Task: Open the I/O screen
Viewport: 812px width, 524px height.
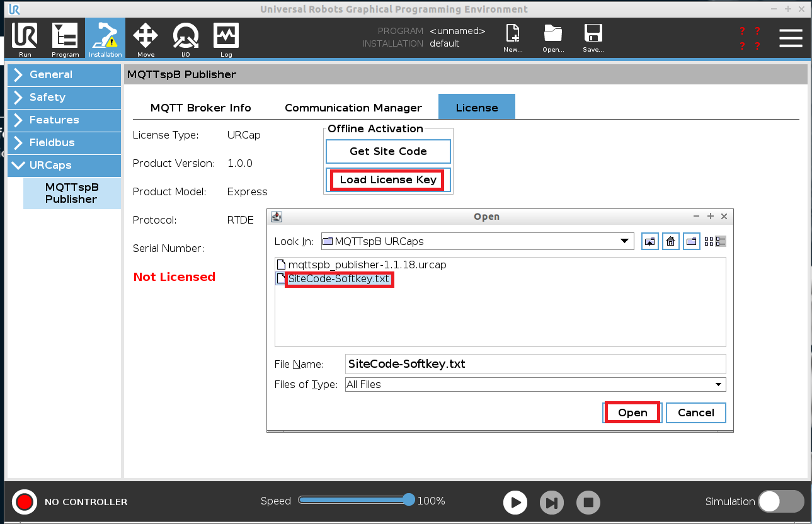Action: pos(186,39)
